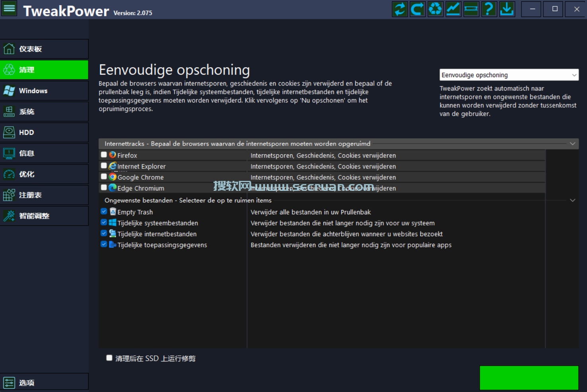The width and height of the screenshot is (587, 392).
Task: Click the memory bar toolbar icon
Action: pyautogui.click(x=471, y=9)
